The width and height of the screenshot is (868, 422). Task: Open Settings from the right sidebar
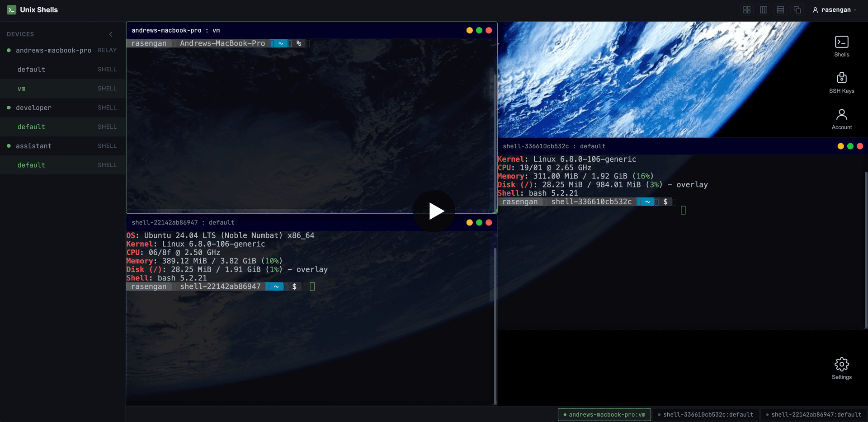(841, 369)
